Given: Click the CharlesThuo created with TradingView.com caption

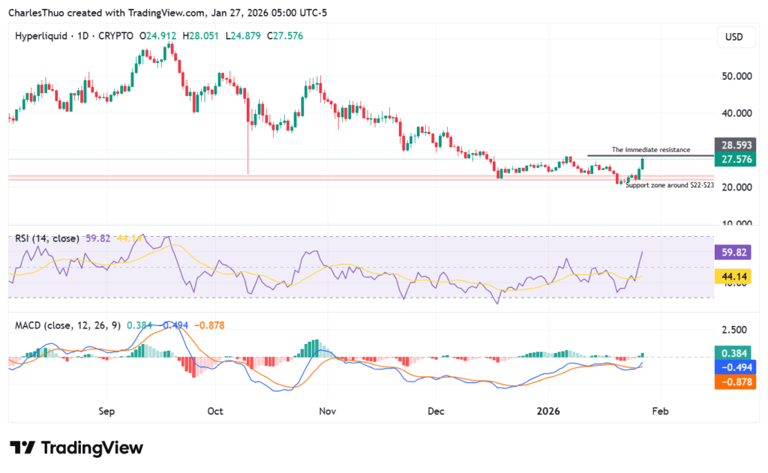Looking at the screenshot, I should 168,13.
